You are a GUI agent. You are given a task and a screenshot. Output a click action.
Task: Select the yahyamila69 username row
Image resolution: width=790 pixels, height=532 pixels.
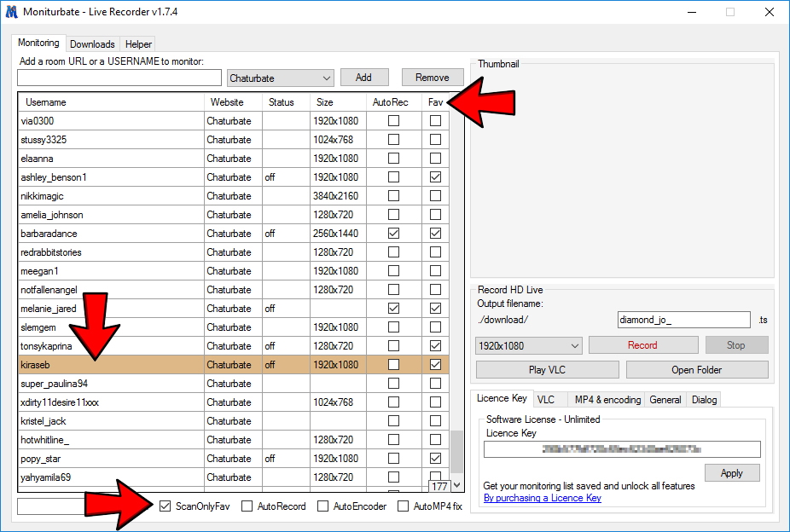pos(111,477)
